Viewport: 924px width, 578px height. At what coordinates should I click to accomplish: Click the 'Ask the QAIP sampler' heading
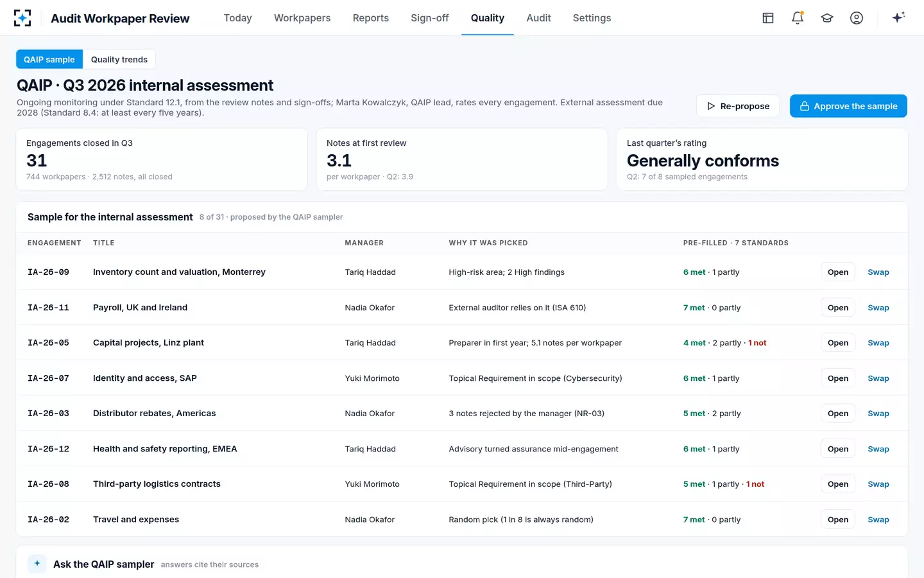(x=104, y=564)
